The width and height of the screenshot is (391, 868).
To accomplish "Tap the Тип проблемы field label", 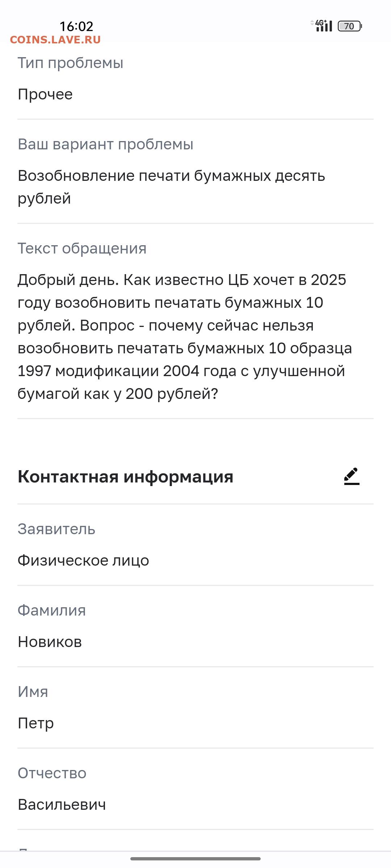I will [x=71, y=63].
